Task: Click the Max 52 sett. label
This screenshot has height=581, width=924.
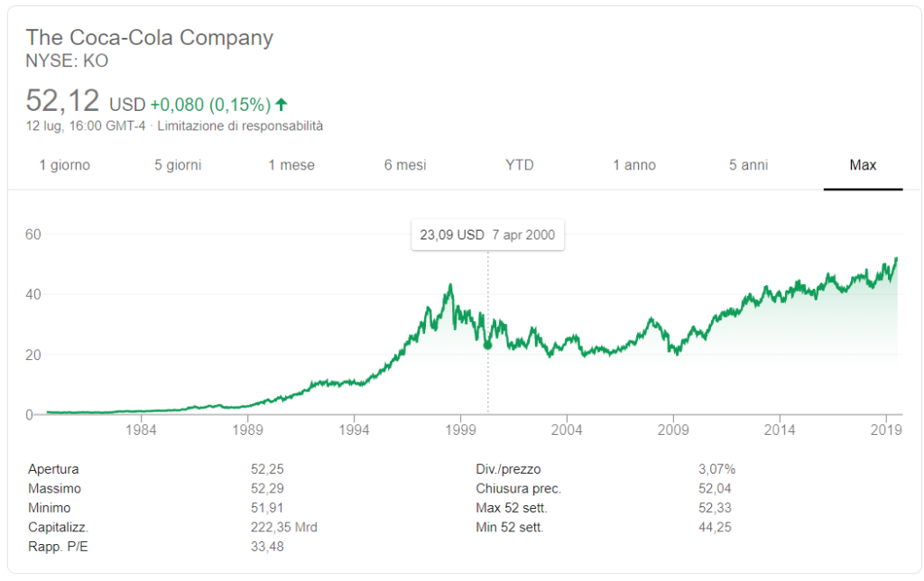Action: (x=512, y=508)
